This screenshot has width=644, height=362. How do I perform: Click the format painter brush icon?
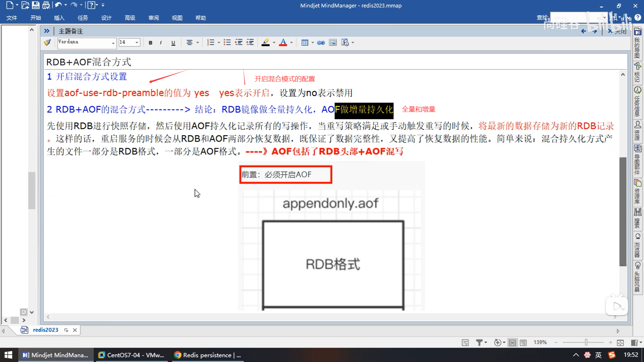[x=47, y=42]
